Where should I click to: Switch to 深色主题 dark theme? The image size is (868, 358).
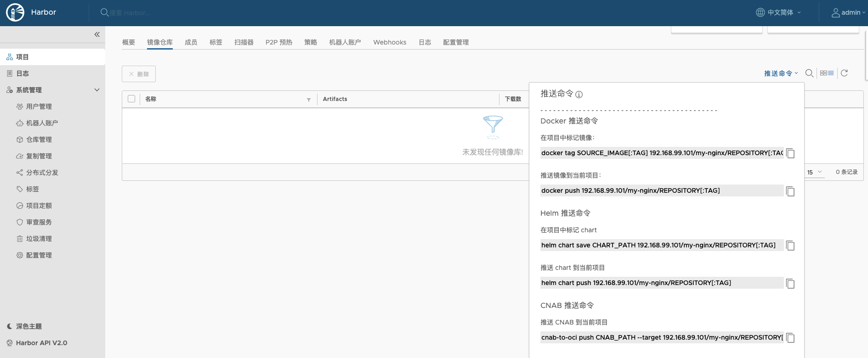24,326
